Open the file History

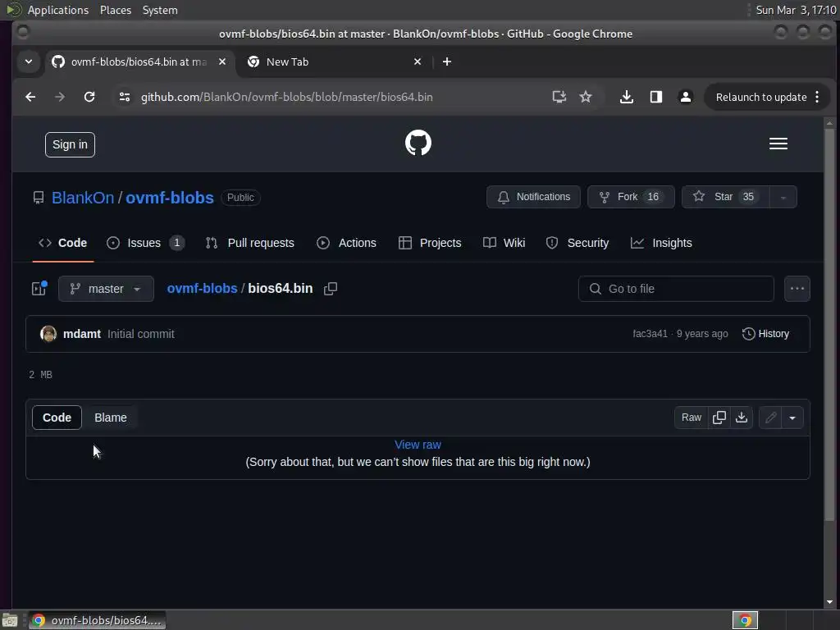pyautogui.click(x=765, y=334)
